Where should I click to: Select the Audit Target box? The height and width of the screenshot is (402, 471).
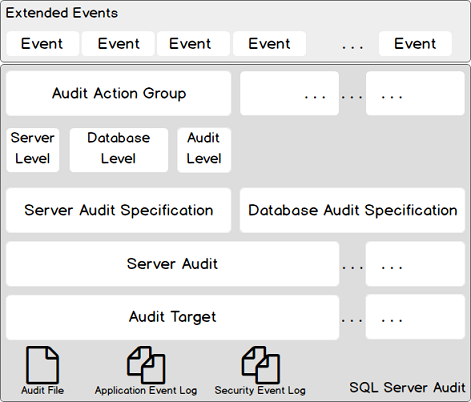coord(173,317)
